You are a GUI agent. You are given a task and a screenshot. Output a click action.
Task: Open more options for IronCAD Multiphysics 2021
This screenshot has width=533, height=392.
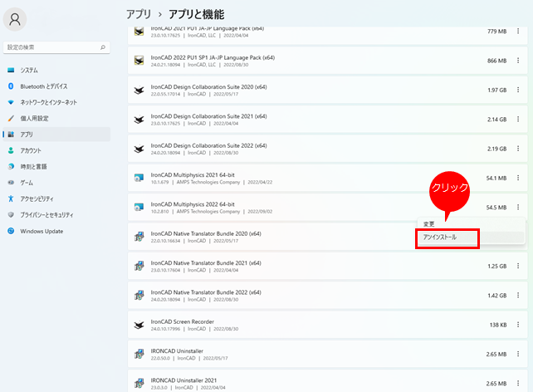coord(517,178)
